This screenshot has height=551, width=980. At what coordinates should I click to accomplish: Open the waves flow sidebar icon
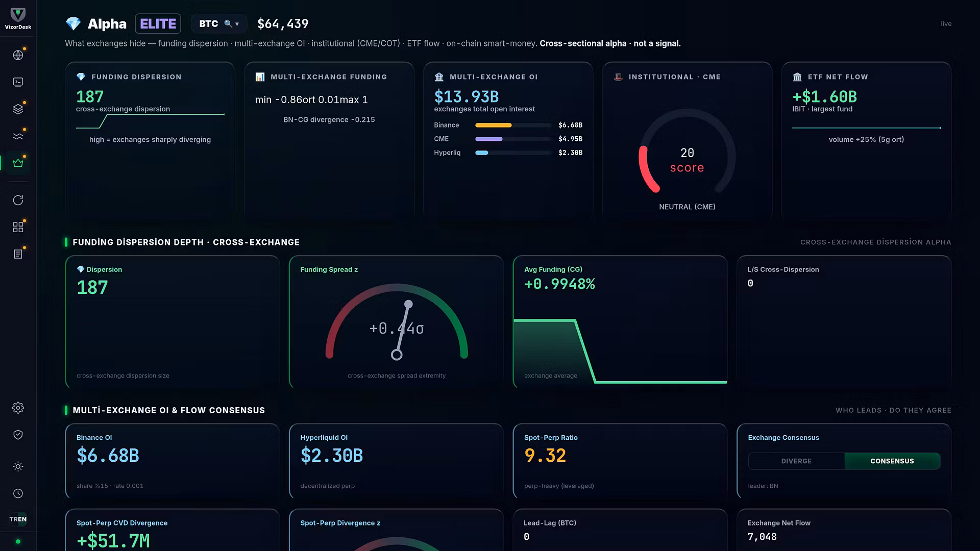(18, 136)
